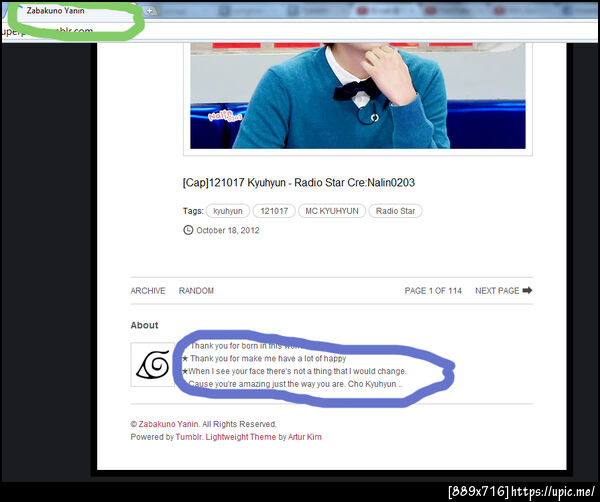Image resolution: width=600 pixels, height=502 pixels.
Task: Click the Kyuhyun Radio Star photo
Action: click(x=358, y=96)
